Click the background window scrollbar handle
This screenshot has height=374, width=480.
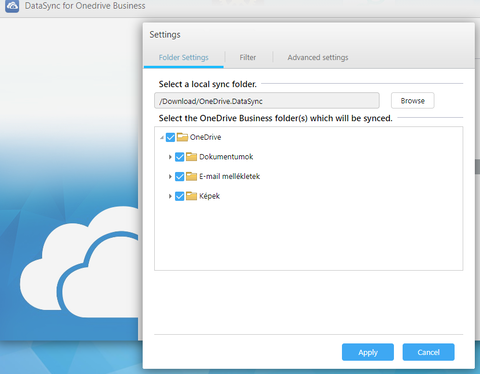pyautogui.click(x=477, y=166)
